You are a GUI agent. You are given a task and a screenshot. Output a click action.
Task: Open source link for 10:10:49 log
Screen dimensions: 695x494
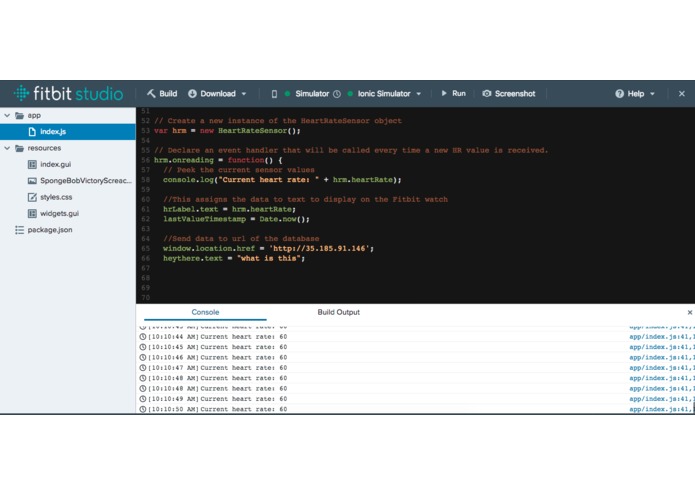coord(661,399)
